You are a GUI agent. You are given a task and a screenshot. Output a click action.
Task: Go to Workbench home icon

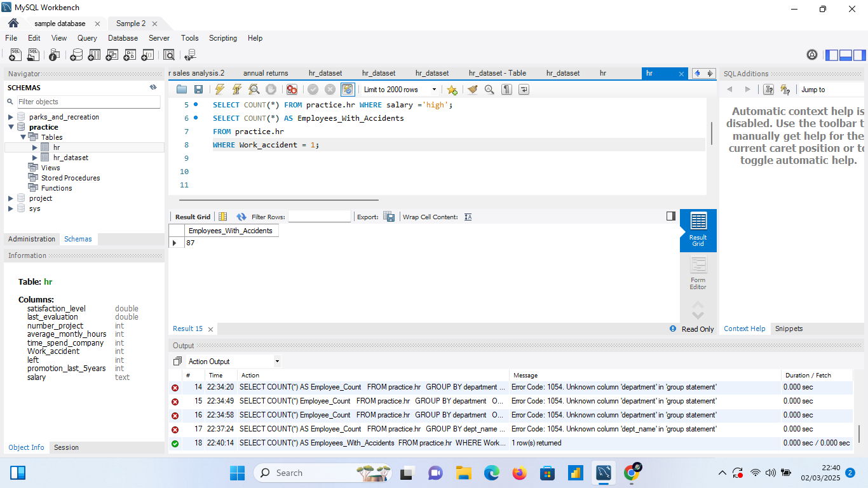pyautogui.click(x=13, y=23)
